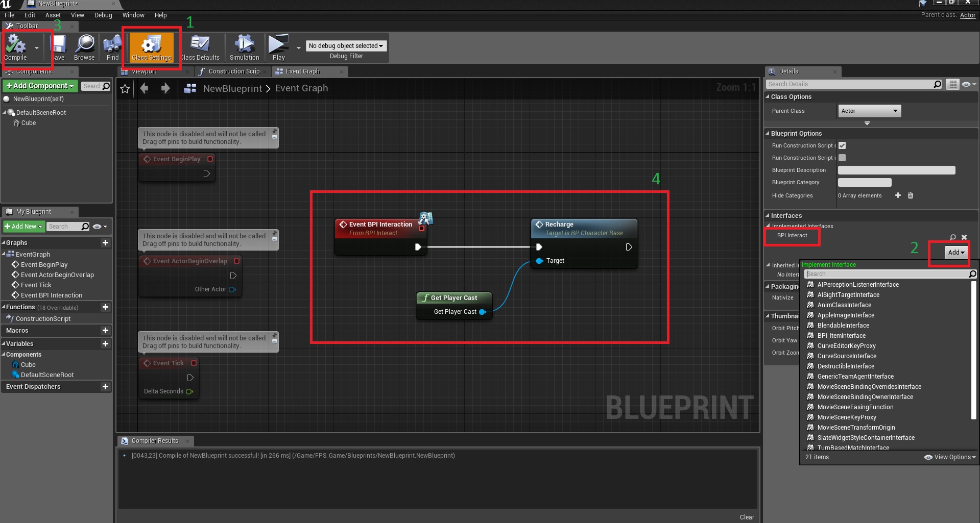The height and width of the screenshot is (523, 980).
Task: Click the Compile toolbar icon
Action: click(16, 46)
